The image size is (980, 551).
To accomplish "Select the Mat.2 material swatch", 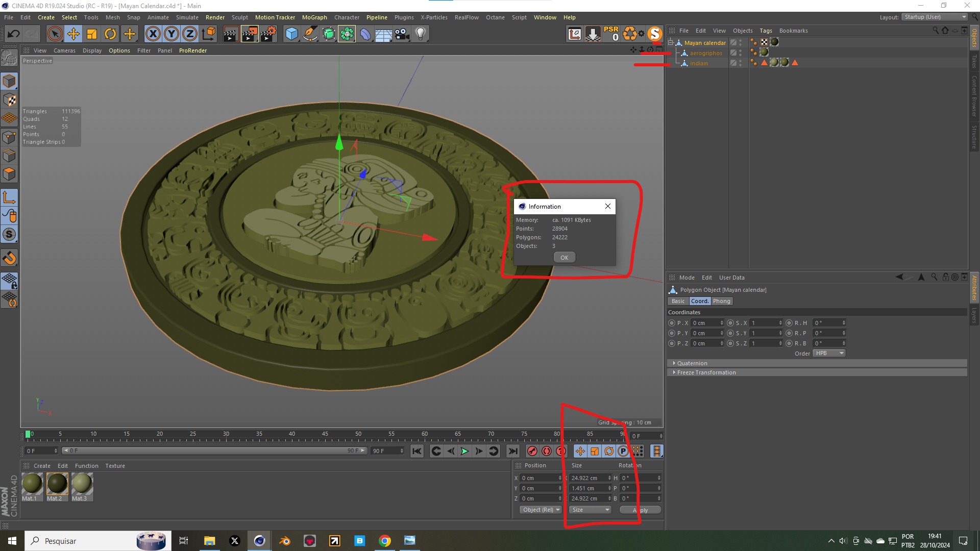I will tap(57, 484).
